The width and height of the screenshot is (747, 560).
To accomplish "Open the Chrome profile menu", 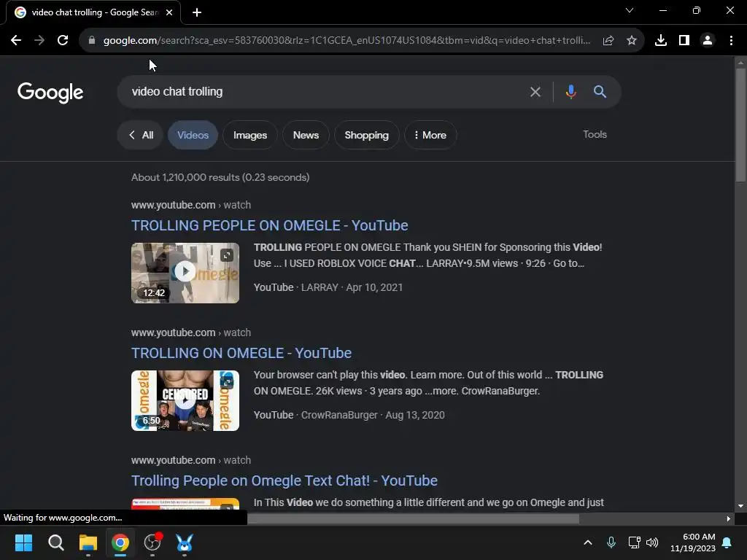I will (708, 41).
